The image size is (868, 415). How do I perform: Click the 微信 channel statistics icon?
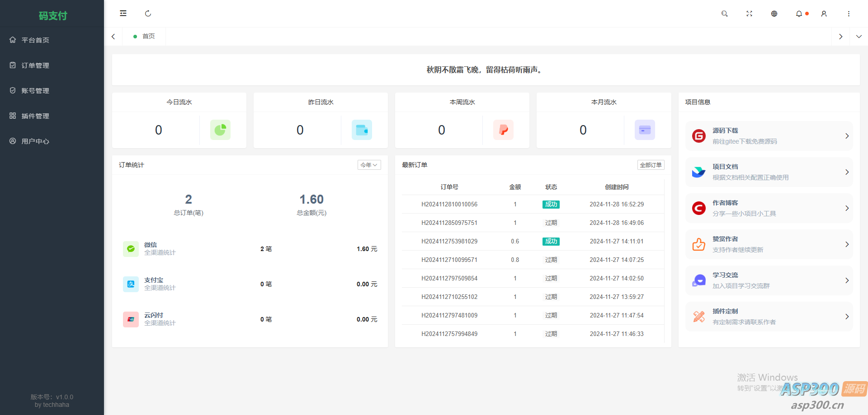(x=131, y=249)
